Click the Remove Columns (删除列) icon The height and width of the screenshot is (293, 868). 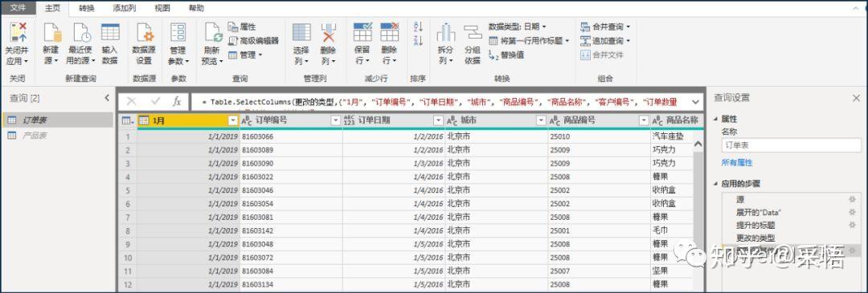click(328, 33)
